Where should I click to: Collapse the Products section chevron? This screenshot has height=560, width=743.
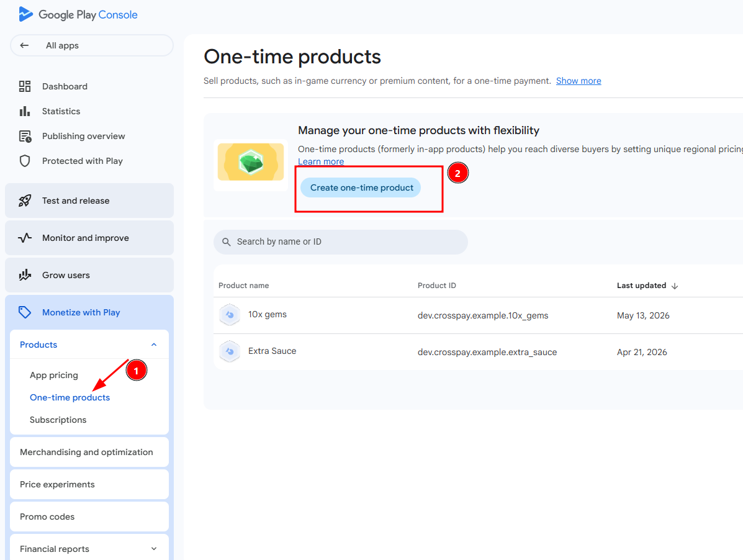pos(154,345)
